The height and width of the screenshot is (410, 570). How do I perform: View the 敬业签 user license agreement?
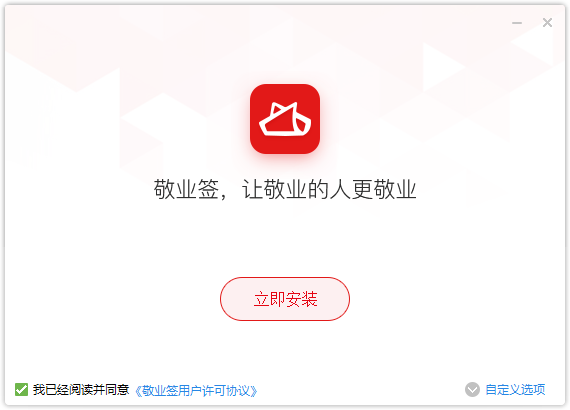(196, 391)
